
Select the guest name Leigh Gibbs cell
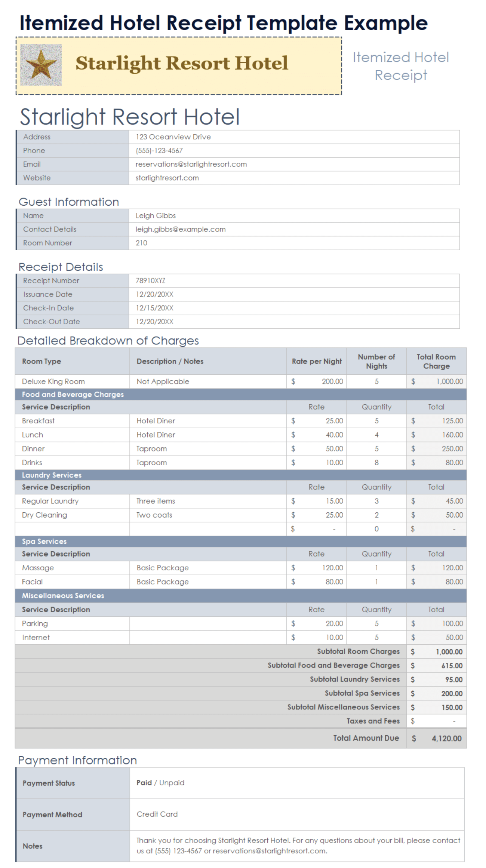tap(156, 216)
